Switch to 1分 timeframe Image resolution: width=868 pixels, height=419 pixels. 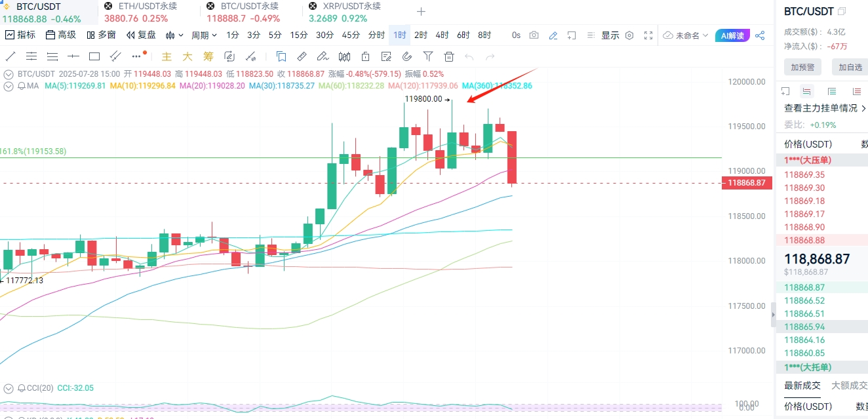tap(233, 35)
